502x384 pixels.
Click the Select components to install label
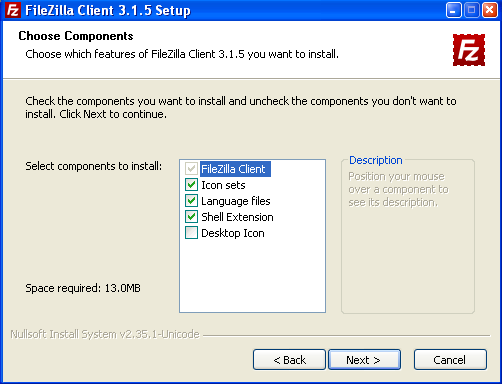click(94, 166)
